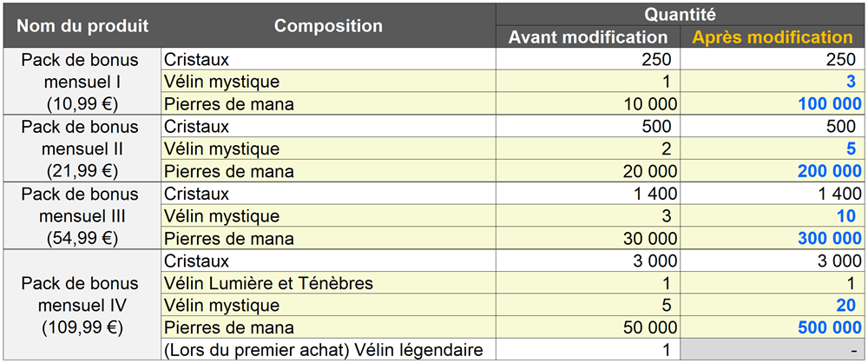Select the "Pack de bonus mensuel I" cell
This screenshot has height=363, width=868.
pos(82,82)
